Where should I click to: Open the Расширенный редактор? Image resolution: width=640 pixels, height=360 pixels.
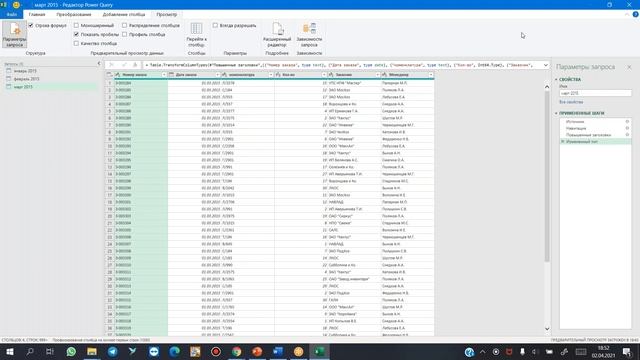[277, 35]
